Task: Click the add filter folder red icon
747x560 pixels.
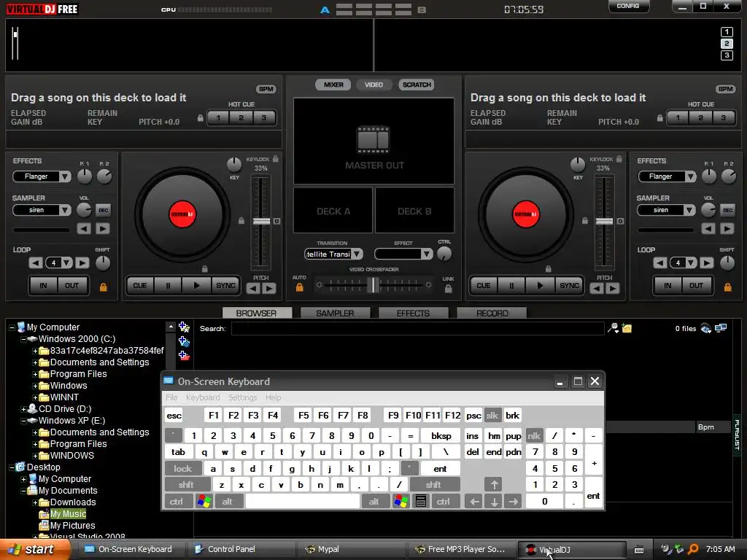Action: [184, 355]
